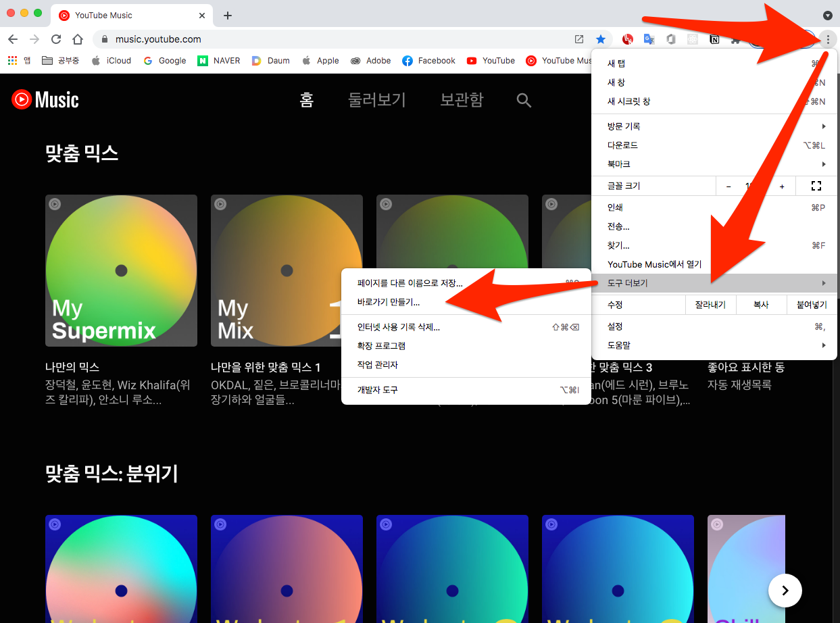Open 작업 관리자 from submenu
The image size is (840, 623).
[x=466, y=365]
